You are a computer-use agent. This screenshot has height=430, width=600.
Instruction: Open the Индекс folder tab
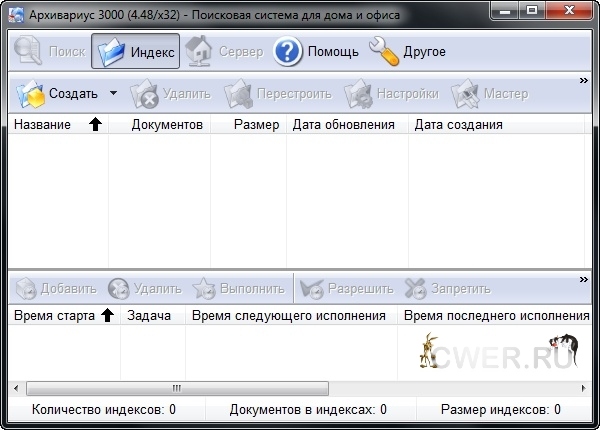click(x=111, y=51)
